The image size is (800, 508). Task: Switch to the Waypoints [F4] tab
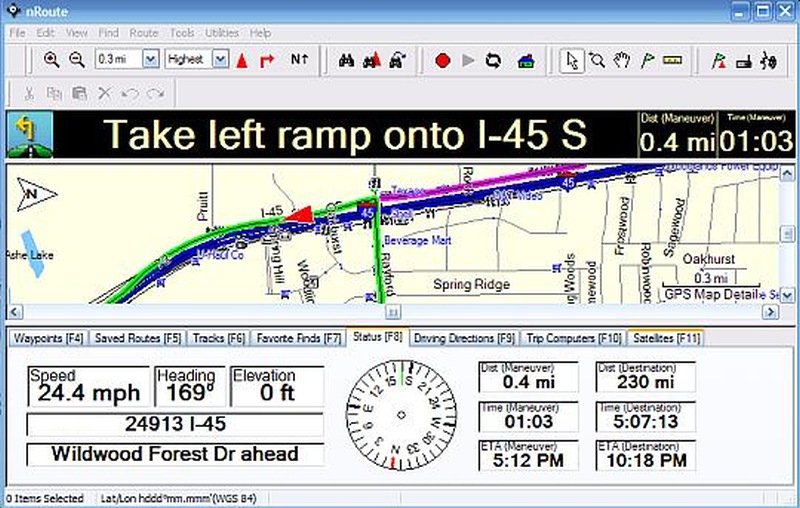point(48,338)
